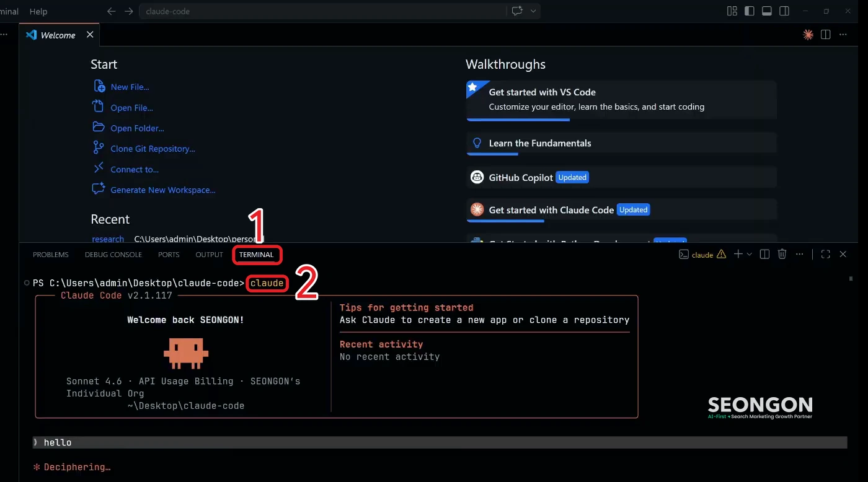
Task: Click the 'Claude Code v2.1.117' title text
Action: (116, 296)
